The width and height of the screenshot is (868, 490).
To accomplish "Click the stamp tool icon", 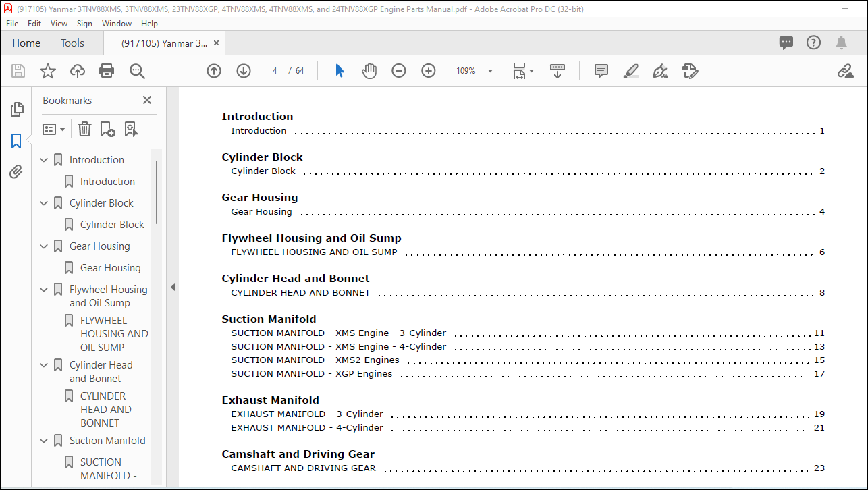I will click(690, 71).
